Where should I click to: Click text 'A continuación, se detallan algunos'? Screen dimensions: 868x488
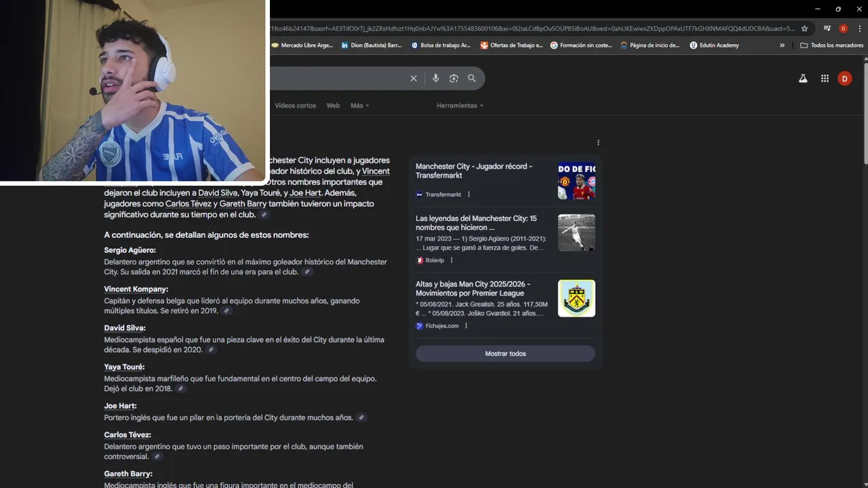coord(206,235)
